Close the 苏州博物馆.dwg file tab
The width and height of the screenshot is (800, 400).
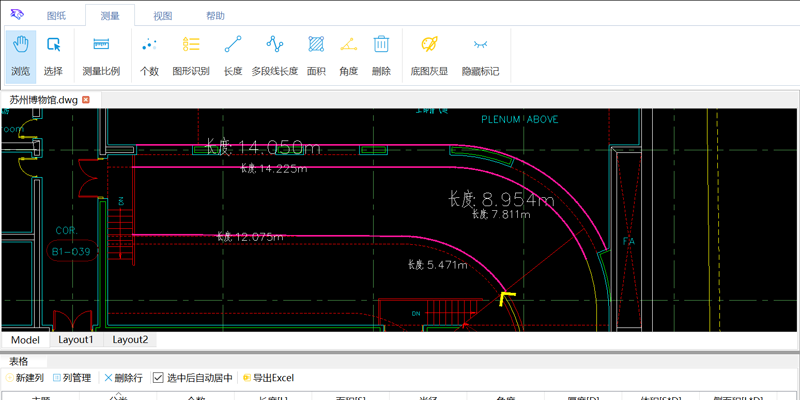click(x=86, y=100)
